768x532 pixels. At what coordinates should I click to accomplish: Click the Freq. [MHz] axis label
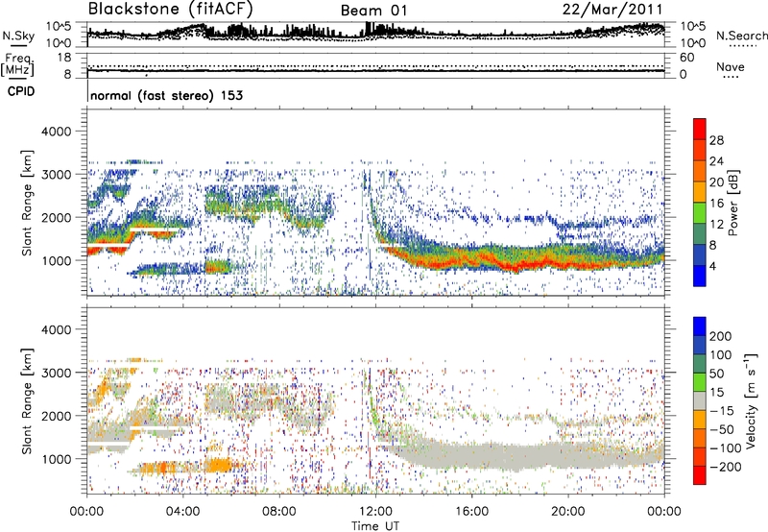(x=17, y=65)
